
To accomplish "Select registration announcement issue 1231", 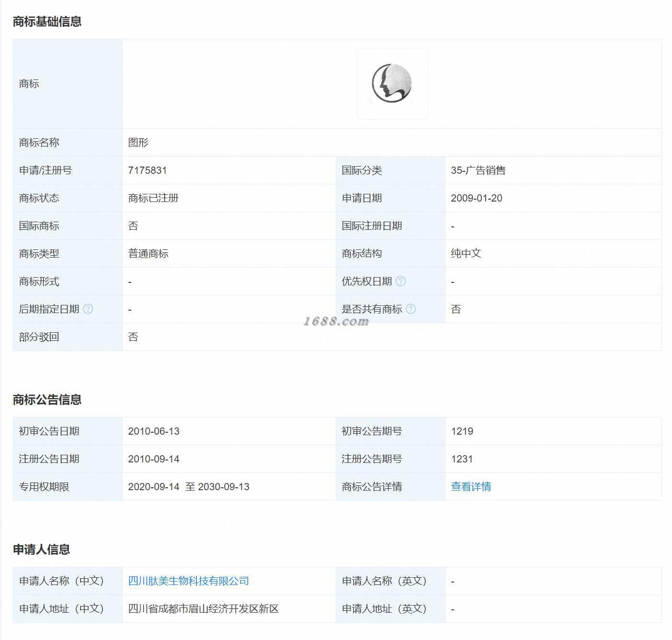I will [x=462, y=459].
